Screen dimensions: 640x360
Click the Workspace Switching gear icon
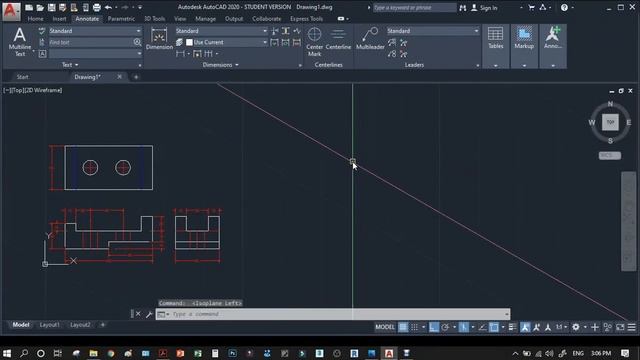click(576, 327)
